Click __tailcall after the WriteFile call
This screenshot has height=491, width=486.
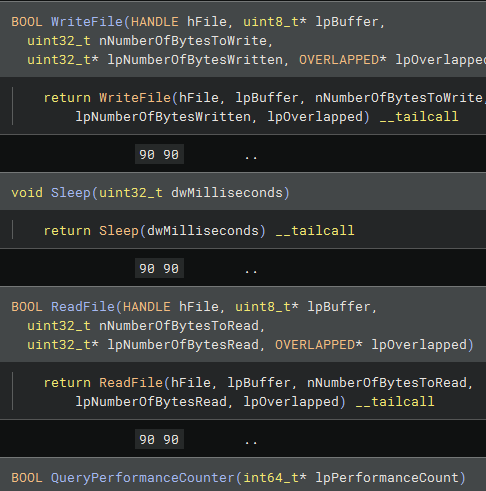(x=419, y=117)
